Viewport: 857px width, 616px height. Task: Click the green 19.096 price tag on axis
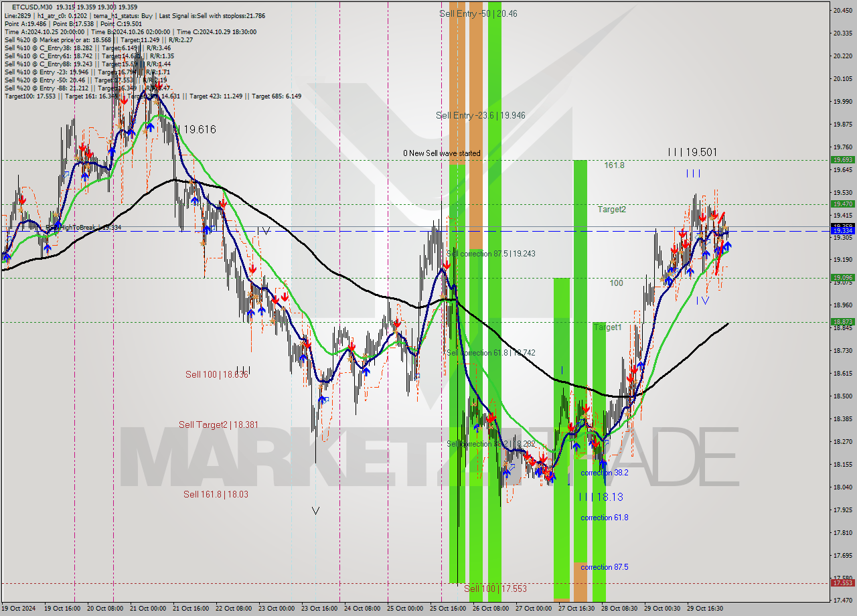842,277
